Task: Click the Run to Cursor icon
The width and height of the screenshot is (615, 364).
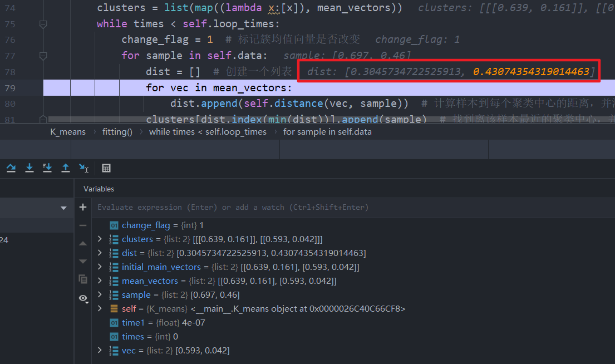Action: tap(83, 168)
